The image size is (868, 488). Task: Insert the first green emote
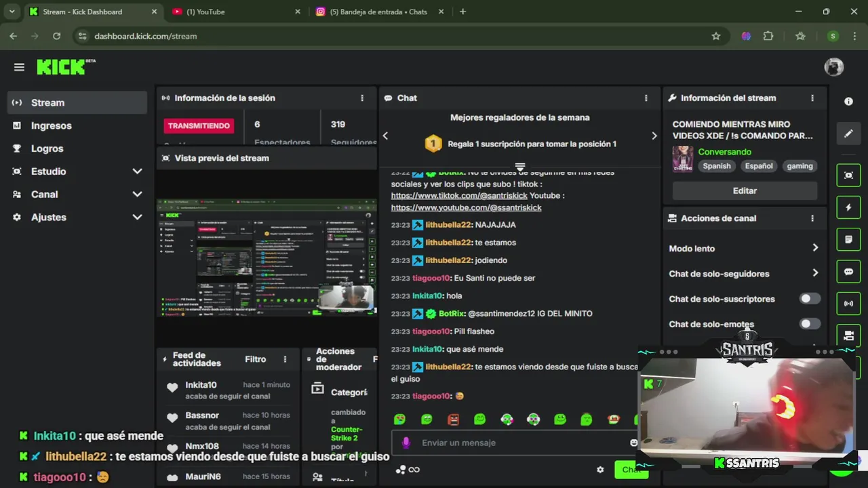point(399,420)
